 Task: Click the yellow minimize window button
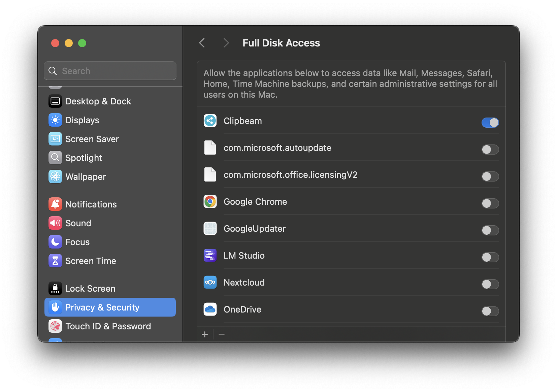pos(69,43)
